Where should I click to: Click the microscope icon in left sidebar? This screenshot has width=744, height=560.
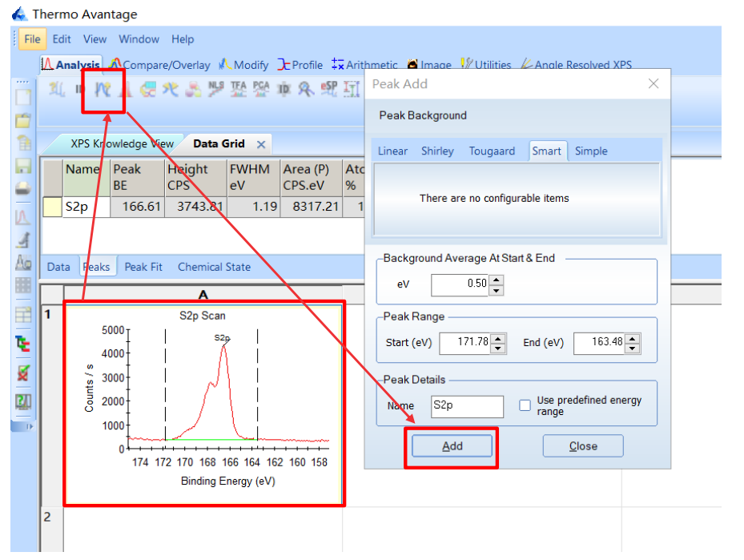pos(23,240)
